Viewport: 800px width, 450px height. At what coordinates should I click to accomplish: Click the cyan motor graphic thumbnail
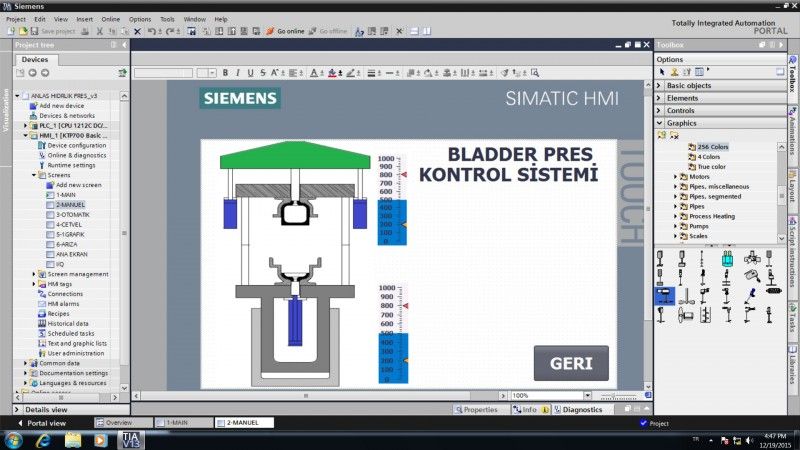coord(728,259)
